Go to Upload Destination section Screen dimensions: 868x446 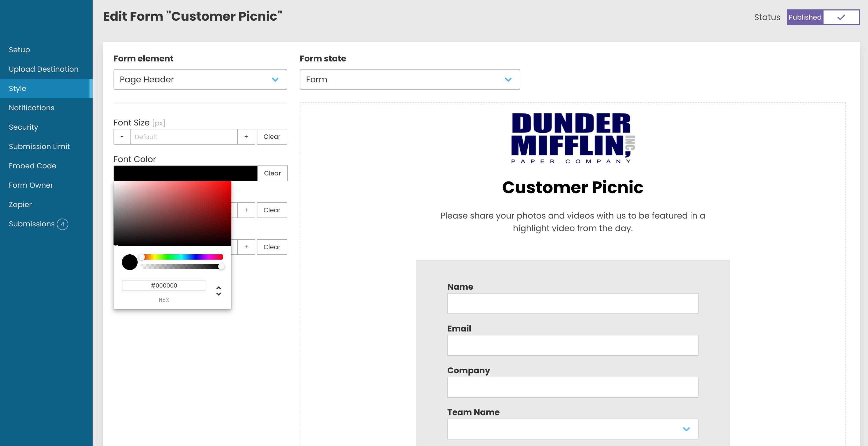point(43,69)
